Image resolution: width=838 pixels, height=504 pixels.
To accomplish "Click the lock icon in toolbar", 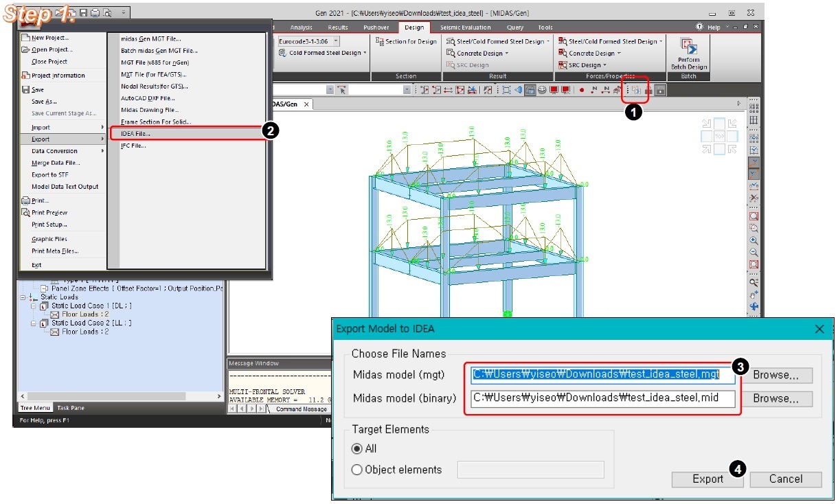I will [x=660, y=90].
